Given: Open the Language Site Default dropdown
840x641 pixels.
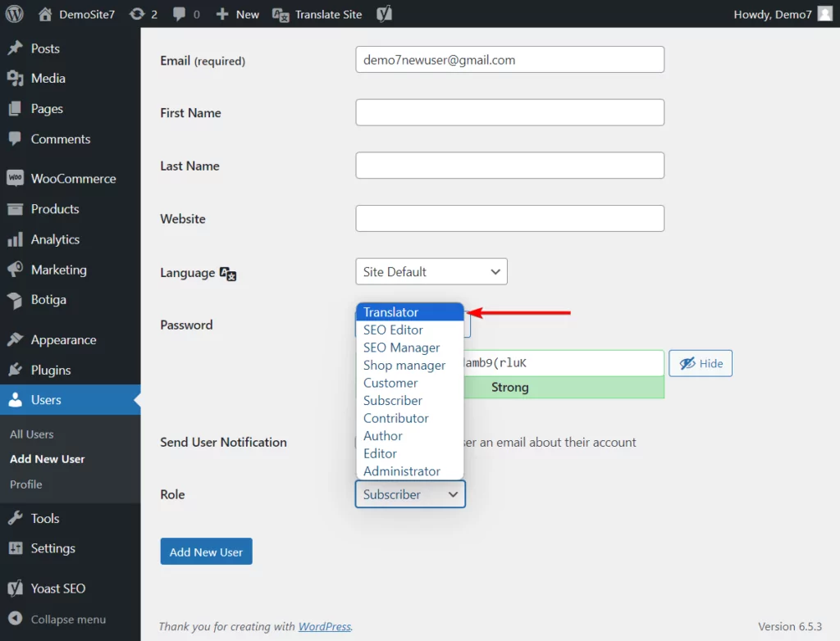Looking at the screenshot, I should 431,271.
